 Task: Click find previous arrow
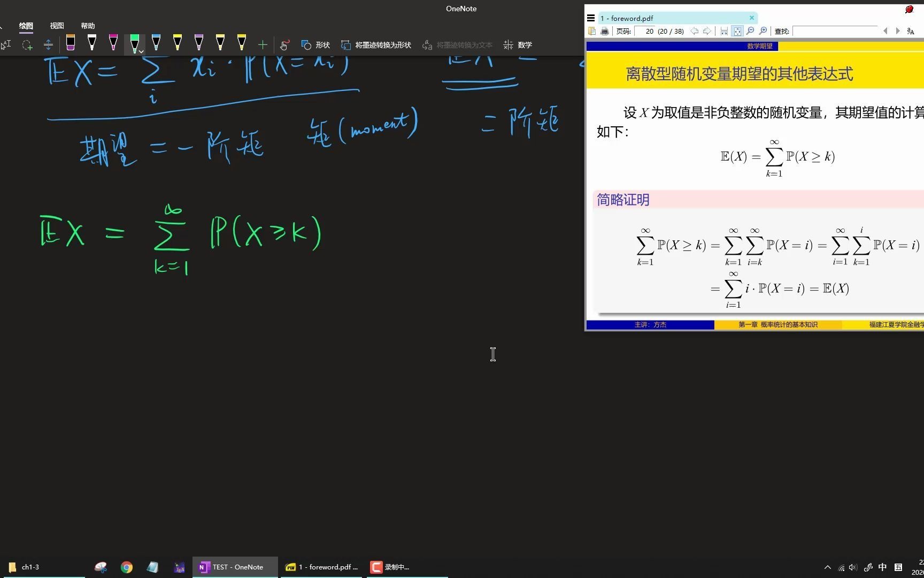pyautogui.click(x=885, y=31)
